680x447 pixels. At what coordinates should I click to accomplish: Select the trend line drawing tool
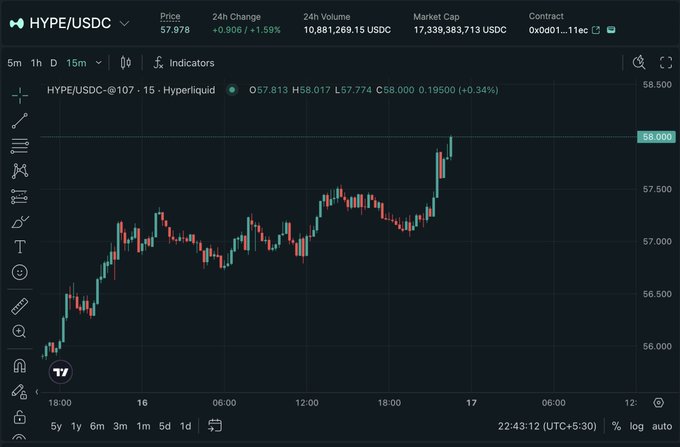[x=20, y=121]
